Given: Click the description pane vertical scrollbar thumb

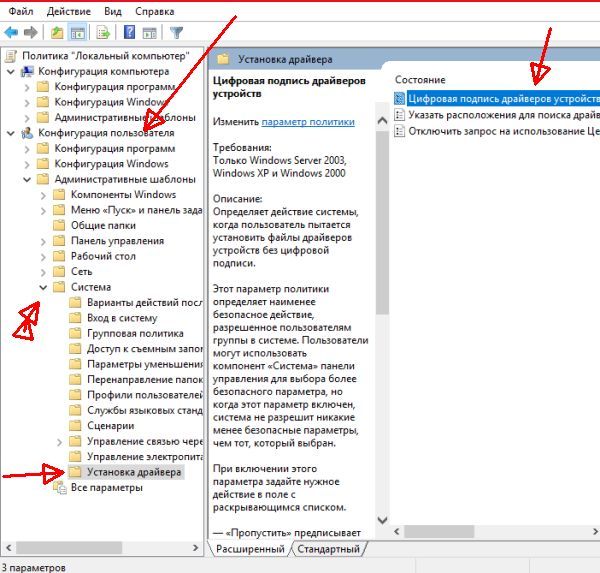Looking at the screenshot, I should (x=382, y=222).
